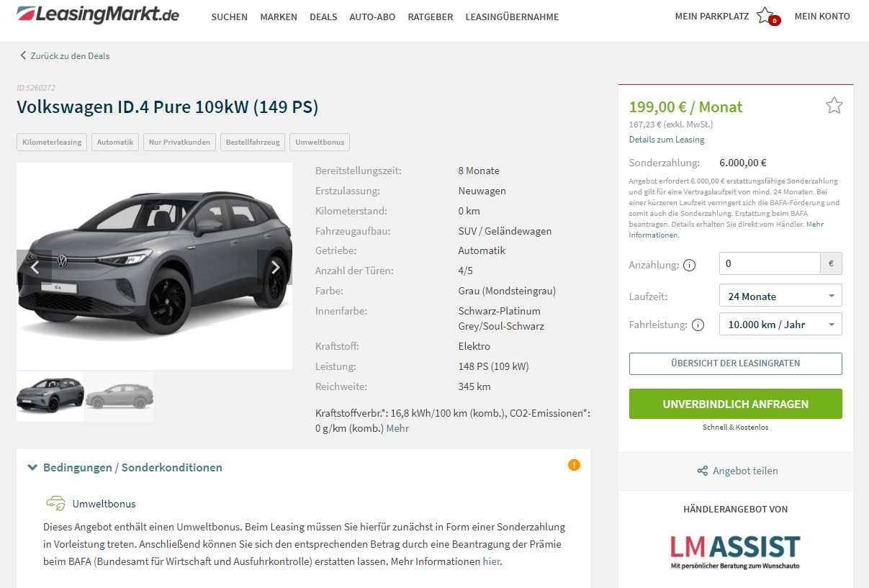The image size is (869, 588).
Task: Save offer with price star icon
Action: pos(834,106)
